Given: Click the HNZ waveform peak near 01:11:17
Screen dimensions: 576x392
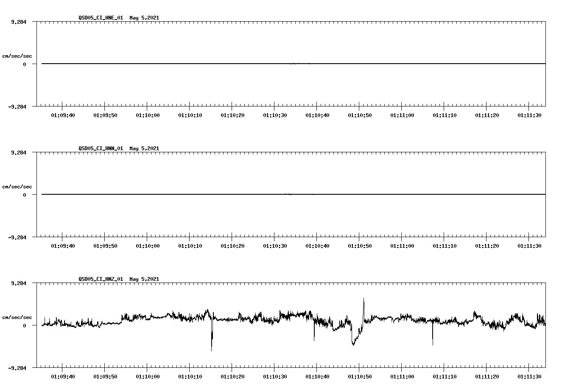Looking at the screenshot, I should click(475, 312).
